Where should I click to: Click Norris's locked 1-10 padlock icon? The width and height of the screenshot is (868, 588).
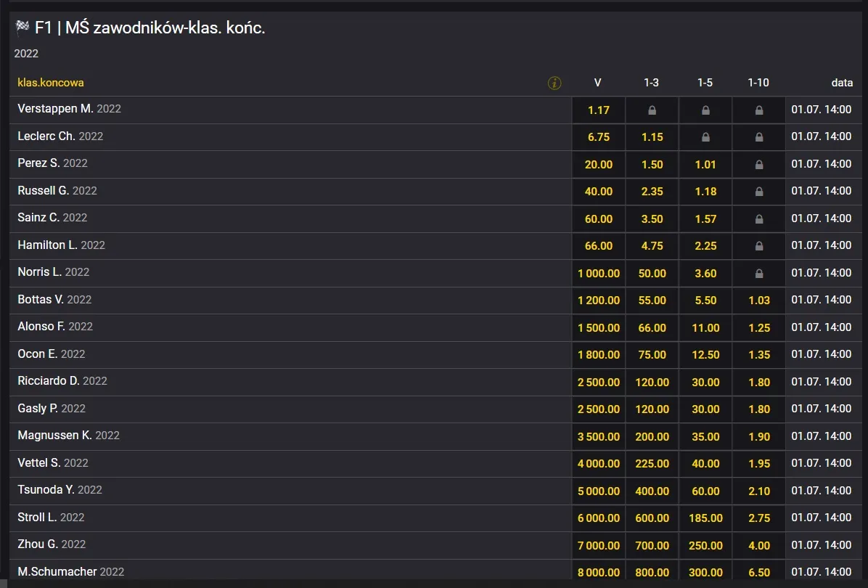point(759,274)
